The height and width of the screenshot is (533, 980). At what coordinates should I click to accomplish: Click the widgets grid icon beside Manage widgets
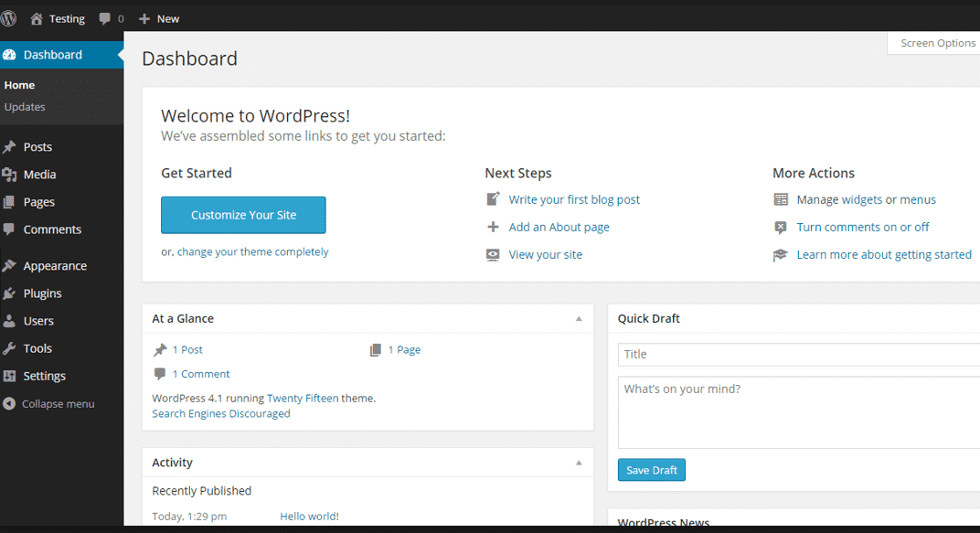[x=781, y=199]
